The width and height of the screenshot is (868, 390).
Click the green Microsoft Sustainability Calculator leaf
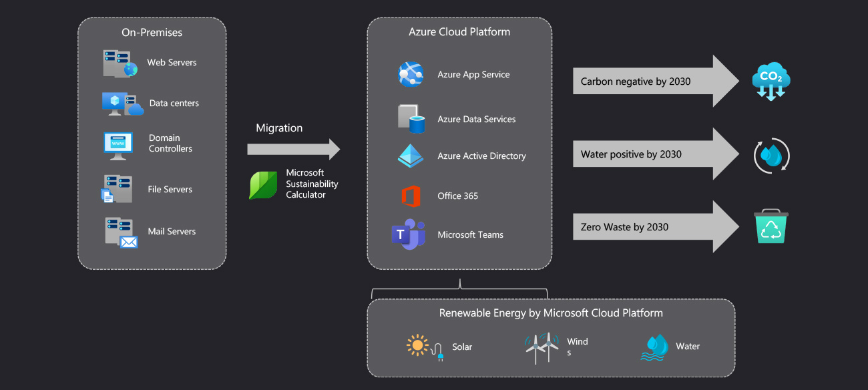pyautogui.click(x=263, y=185)
